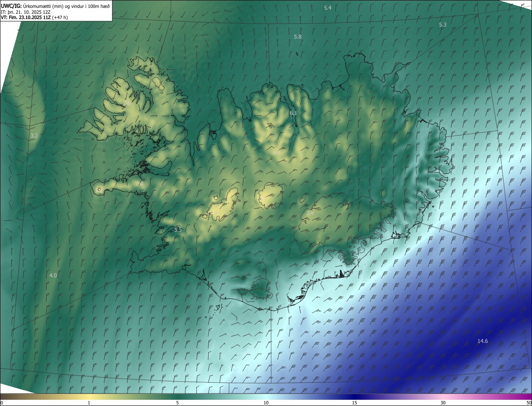Screen dimensions: 532x406
Task: Click the 4.0 value label on the map
Action: 53,276
